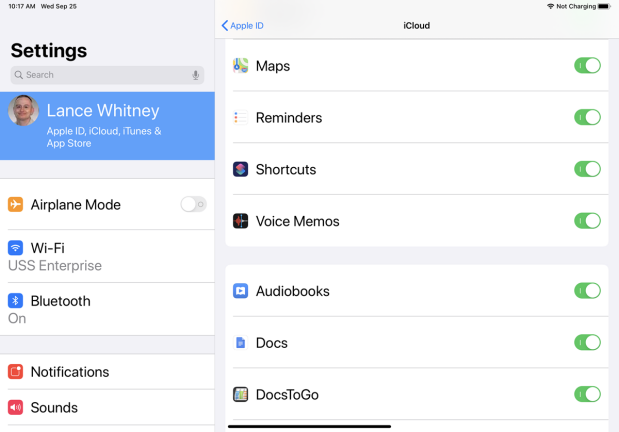Tap the battery icon in status bar
619x432 pixels.
[604, 6]
